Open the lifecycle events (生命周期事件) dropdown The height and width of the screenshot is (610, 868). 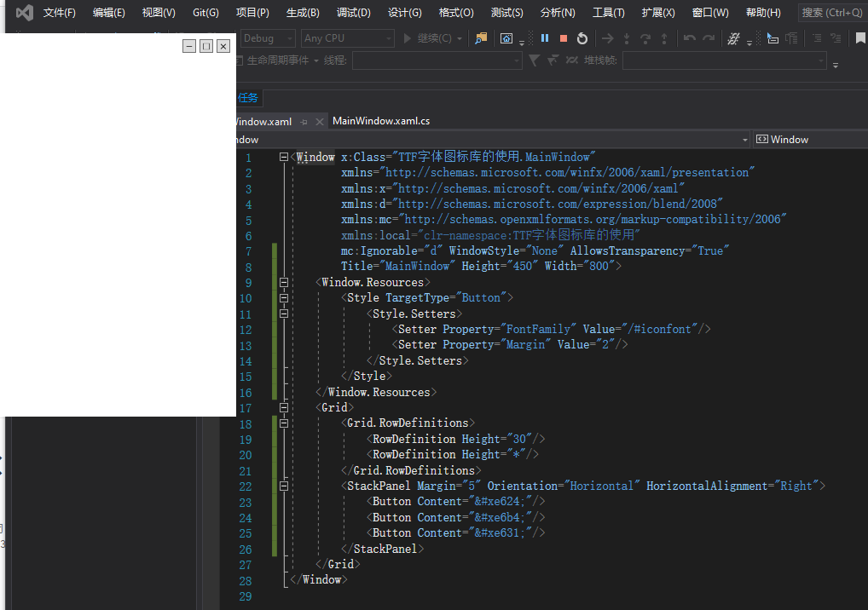316,60
